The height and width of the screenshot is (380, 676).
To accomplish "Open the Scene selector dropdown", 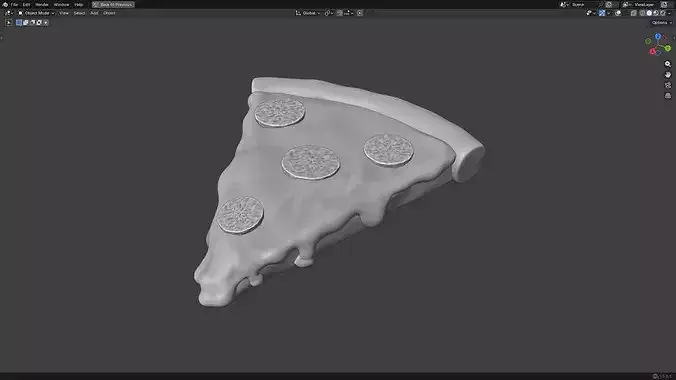I will pyautogui.click(x=564, y=4).
